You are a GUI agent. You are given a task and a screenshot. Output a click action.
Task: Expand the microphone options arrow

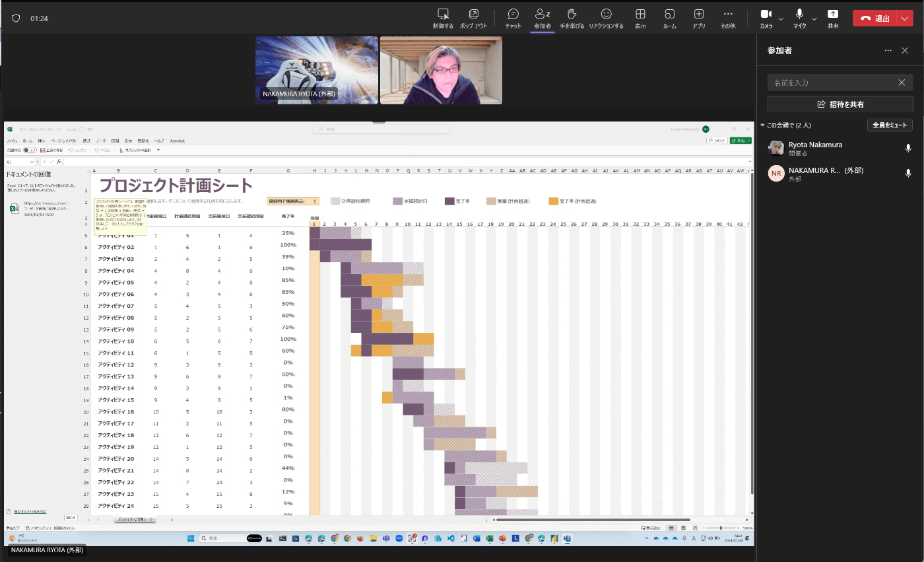(814, 18)
